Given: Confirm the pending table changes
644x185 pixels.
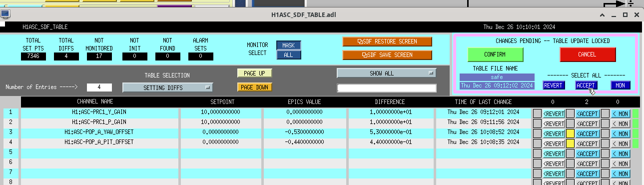Looking at the screenshot, I should pos(495,54).
